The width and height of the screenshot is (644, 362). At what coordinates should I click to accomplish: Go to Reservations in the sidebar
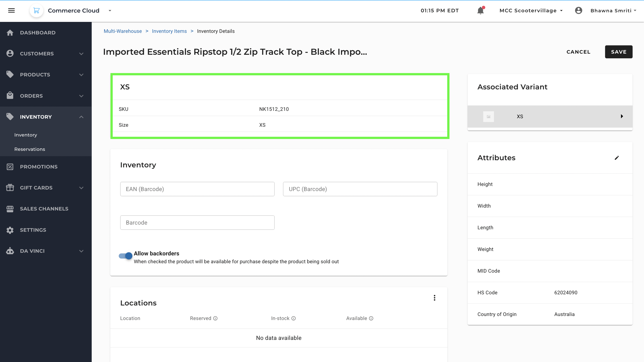(30, 149)
